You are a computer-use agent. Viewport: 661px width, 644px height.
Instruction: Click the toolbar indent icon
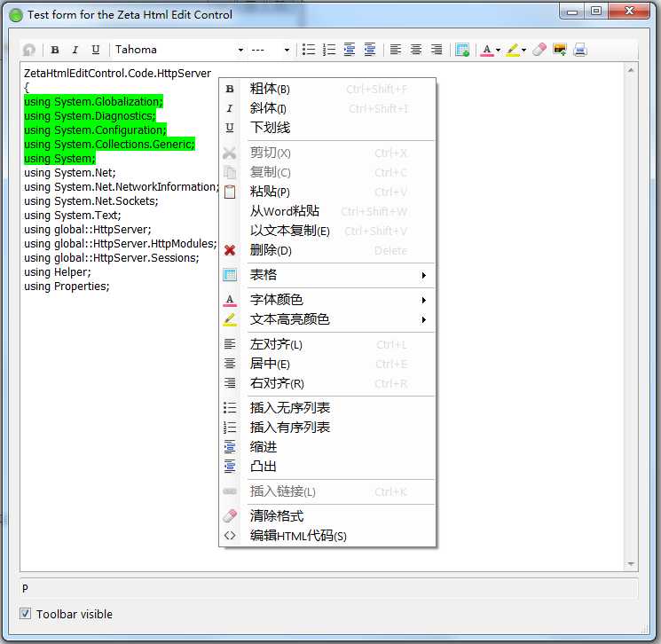coord(350,50)
